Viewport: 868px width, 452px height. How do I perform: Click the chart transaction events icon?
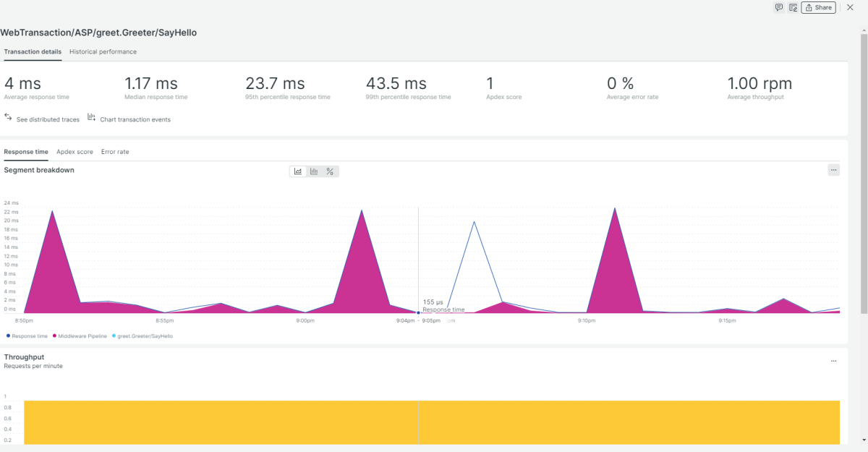coord(92,117)
